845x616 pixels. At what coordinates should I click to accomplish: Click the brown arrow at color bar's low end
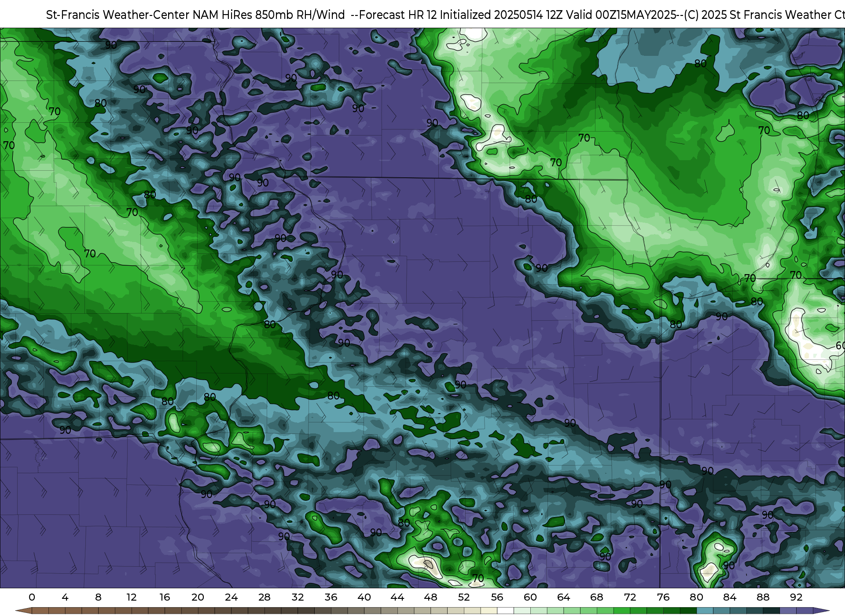(23, 611)
